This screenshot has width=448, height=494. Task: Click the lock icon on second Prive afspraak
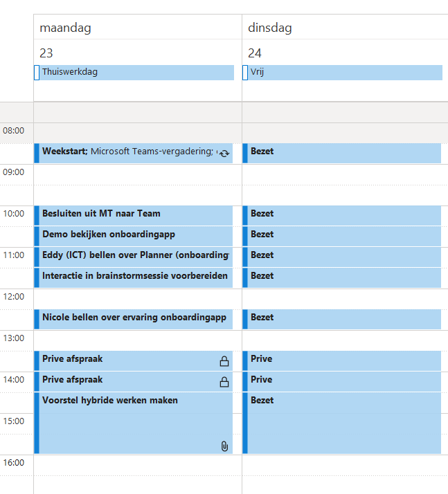[224, 382]
